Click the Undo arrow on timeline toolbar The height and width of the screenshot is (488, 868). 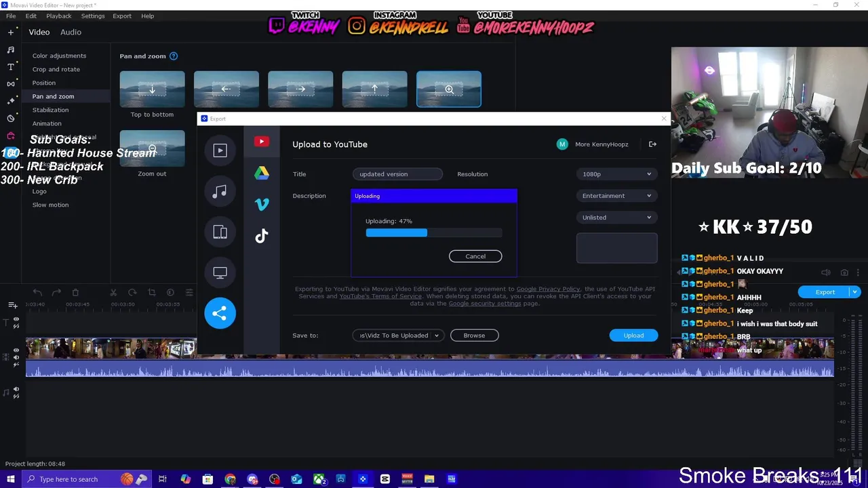pos(37,292)
